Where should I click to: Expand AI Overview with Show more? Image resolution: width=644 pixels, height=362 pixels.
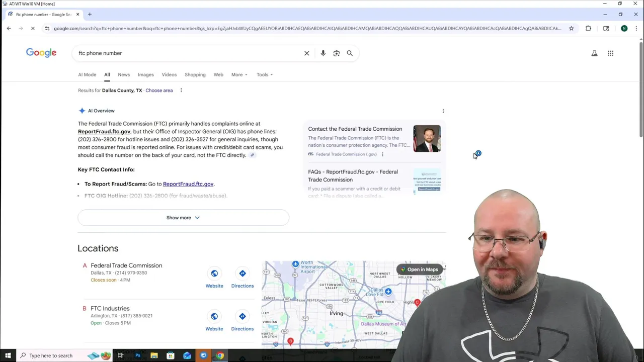[183, 218]
